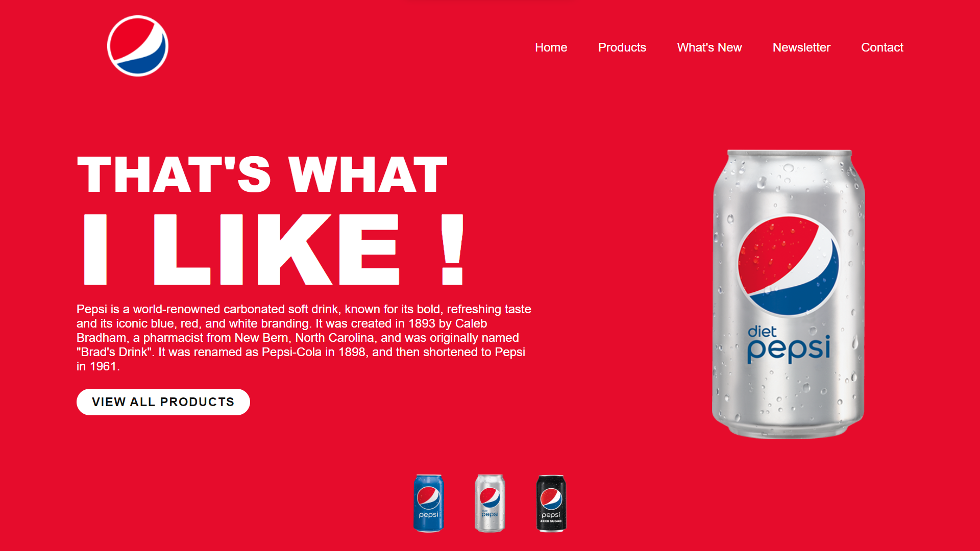The width and height of the screenshot is (980, 551).
Task: Click the Pepsi description paragraph
Action: tap(304, 338)
